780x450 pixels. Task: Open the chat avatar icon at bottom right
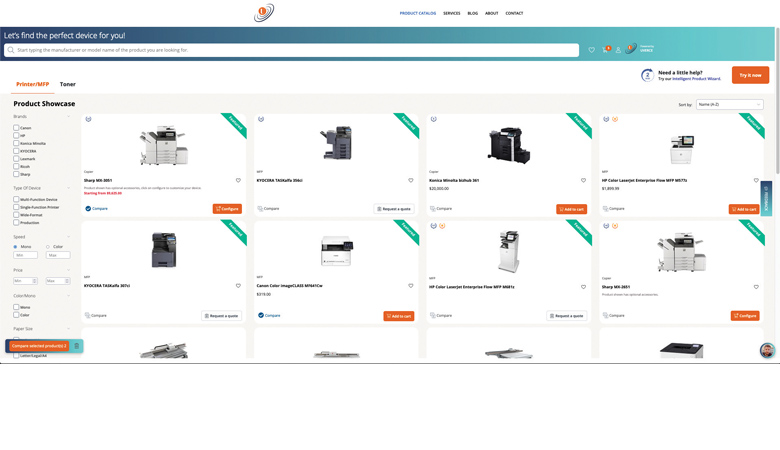coord(767,350)
